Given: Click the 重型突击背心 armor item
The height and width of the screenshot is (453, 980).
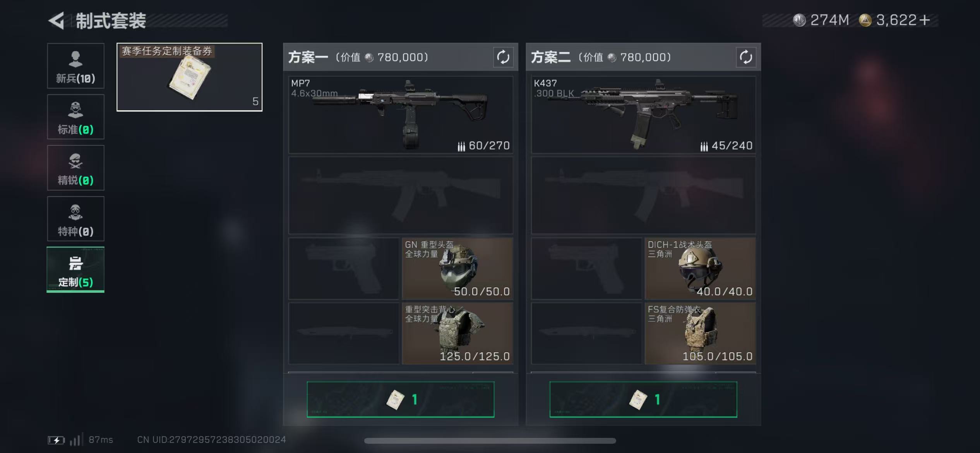Looking at the screenshot, I should pos(457,333).
